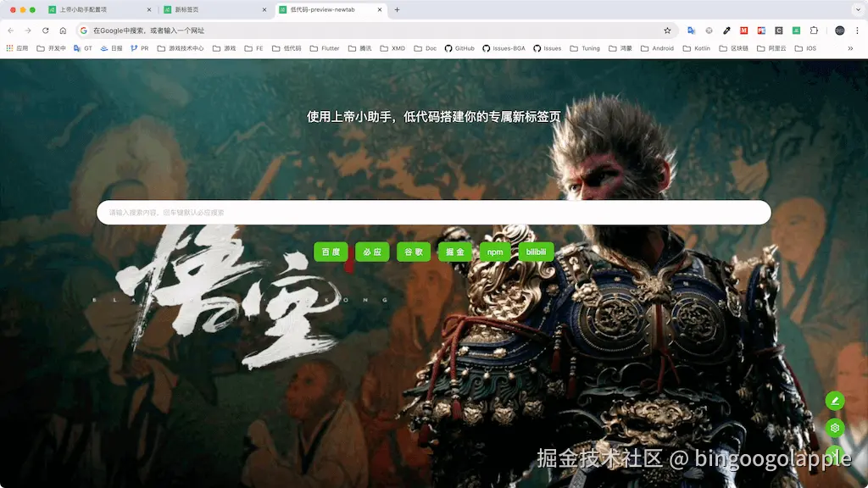Click the back navigation arrow
The image size is (868, 488).
[10, 30]
